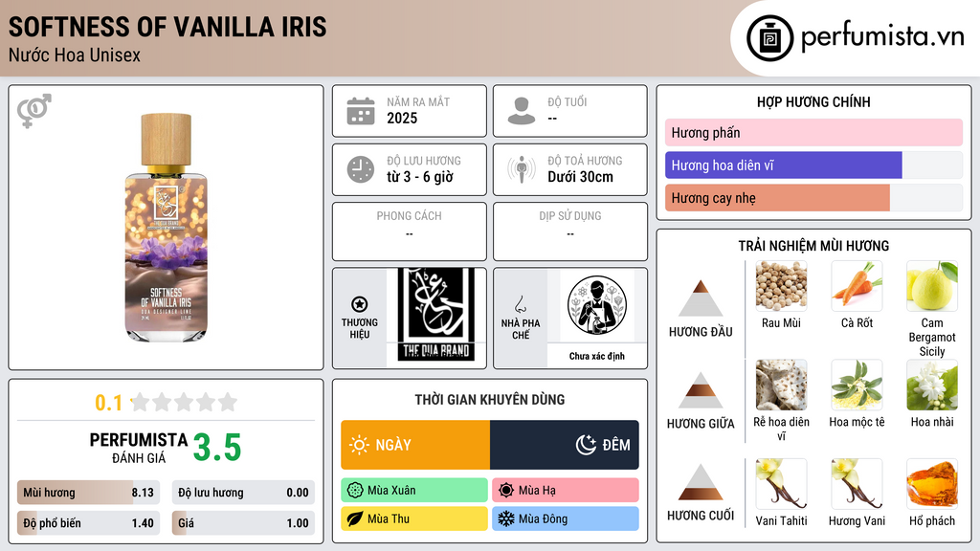Click the release year 2025
This screenshot has width=980, height=551.
pos(402,118)
